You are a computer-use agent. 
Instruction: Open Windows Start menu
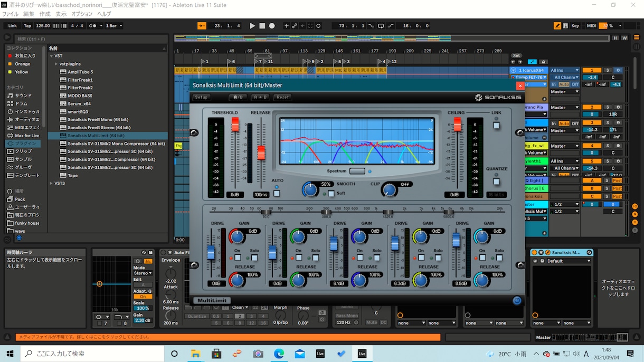click(10, 354)
